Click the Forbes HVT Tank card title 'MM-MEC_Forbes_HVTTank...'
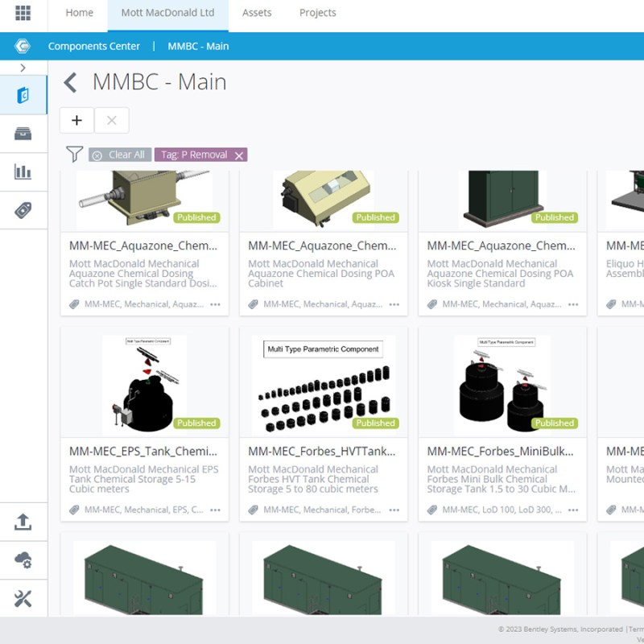The width and height of the screenshot is (644, 644). 322,452
